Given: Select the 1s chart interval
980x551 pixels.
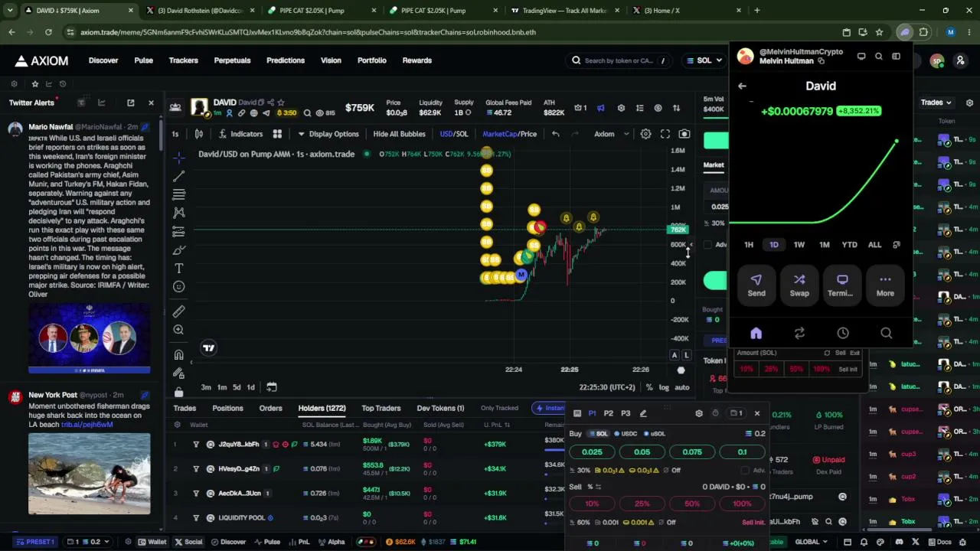Looking at the screenshot, I should (x=175, y=134).
